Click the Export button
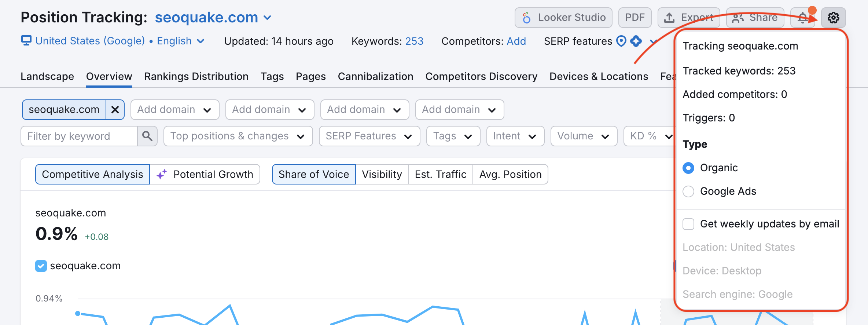Viewport: 868px width, 325px height. pyautogui.click(x=688, y=18)
